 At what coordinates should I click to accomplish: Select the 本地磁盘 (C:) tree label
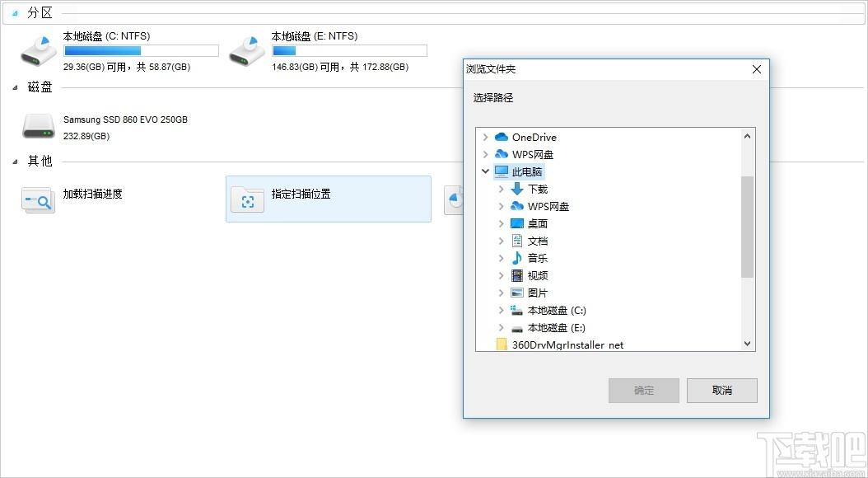[557, 310]
